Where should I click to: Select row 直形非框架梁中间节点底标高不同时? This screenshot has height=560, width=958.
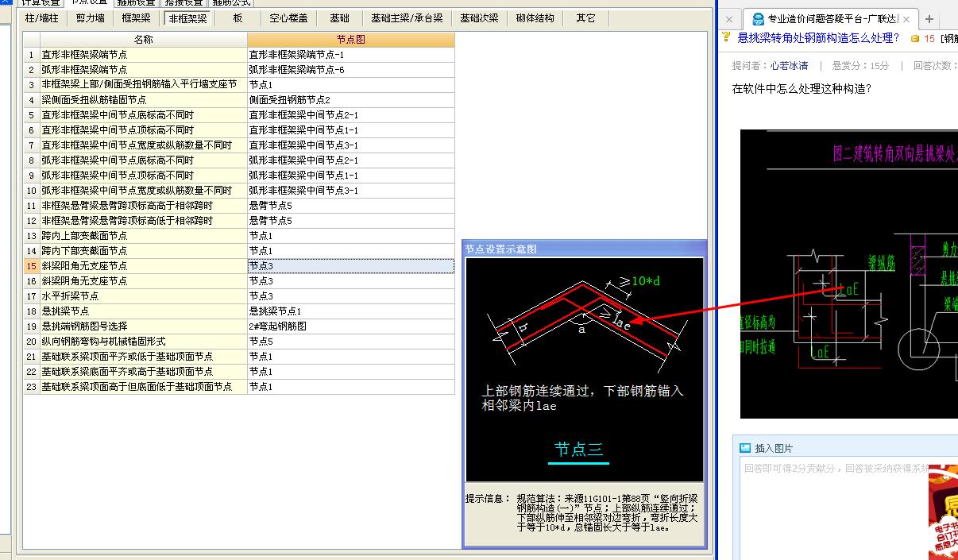144,115
